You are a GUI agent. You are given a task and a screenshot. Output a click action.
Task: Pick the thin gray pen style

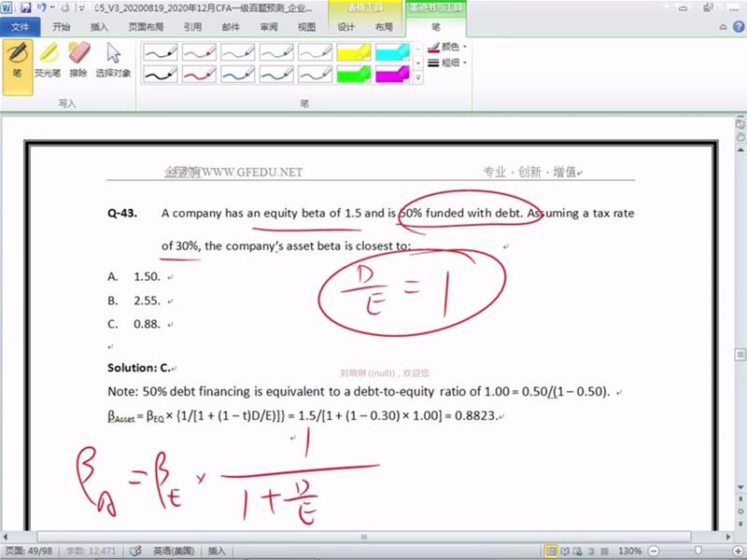[x=315, y=52]
